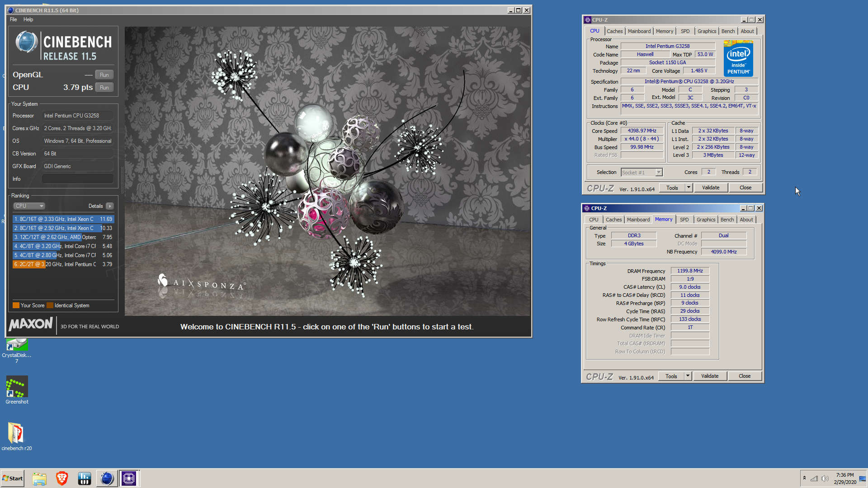Click the Intel Pentium logo in CPU-Z
The height and width of the screenshot is (488, 868).
click(x=738, y=59)
